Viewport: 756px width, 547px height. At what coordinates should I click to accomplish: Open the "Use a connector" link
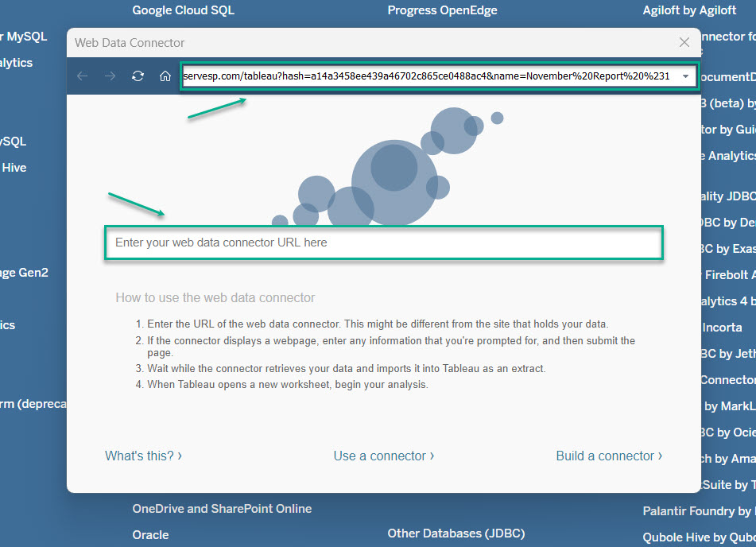[x=384, y=456]
